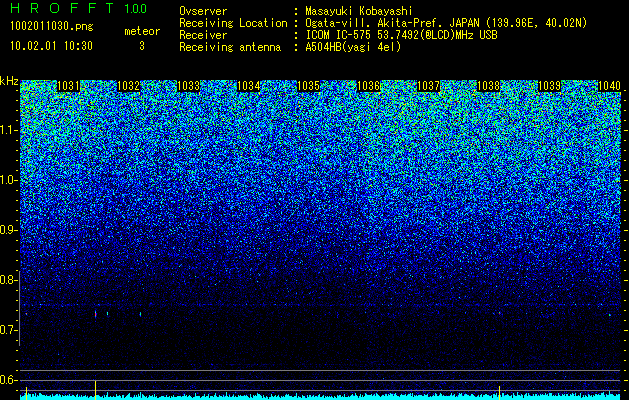
Task: Click the 1031 time marker label
Action: click(x=68, y=86)
